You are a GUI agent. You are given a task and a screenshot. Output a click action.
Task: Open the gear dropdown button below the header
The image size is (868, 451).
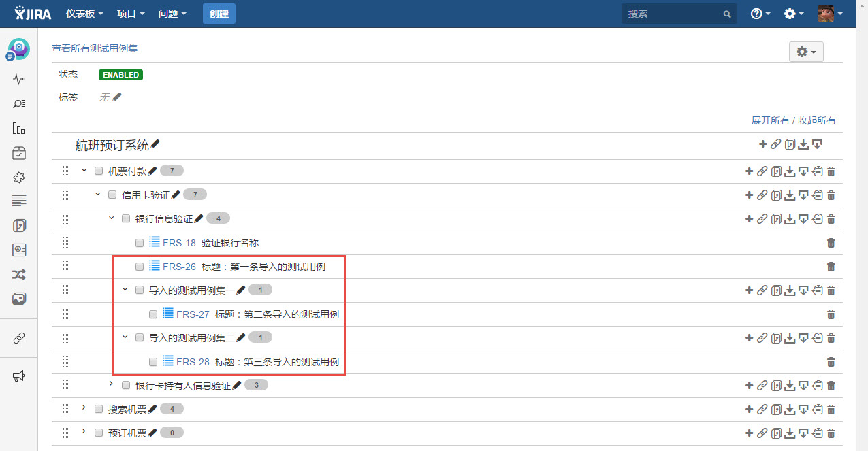(x=806, y=52)
